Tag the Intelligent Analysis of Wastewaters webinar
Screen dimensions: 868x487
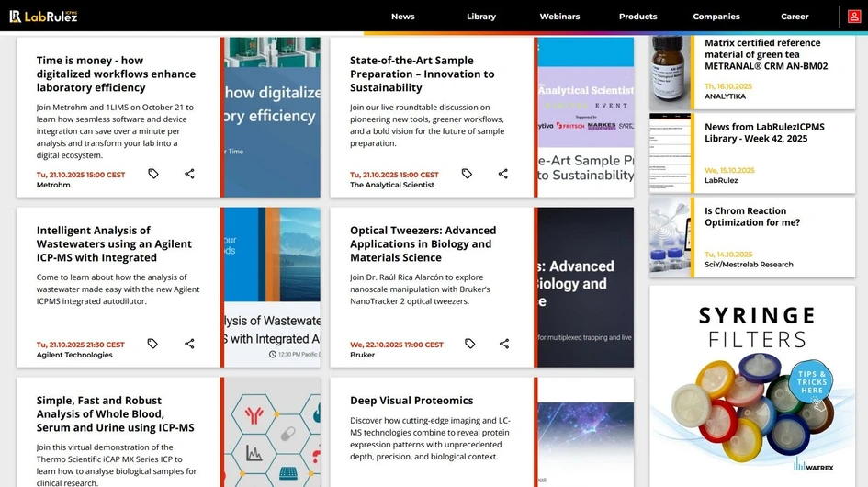[x=152, y=344]
